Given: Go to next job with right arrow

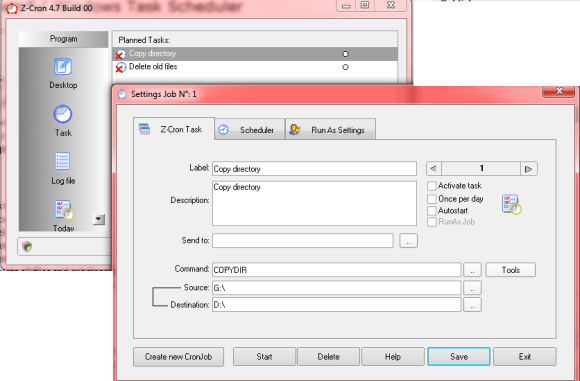Looking at the screenshot, I should (x=529, y=169).
